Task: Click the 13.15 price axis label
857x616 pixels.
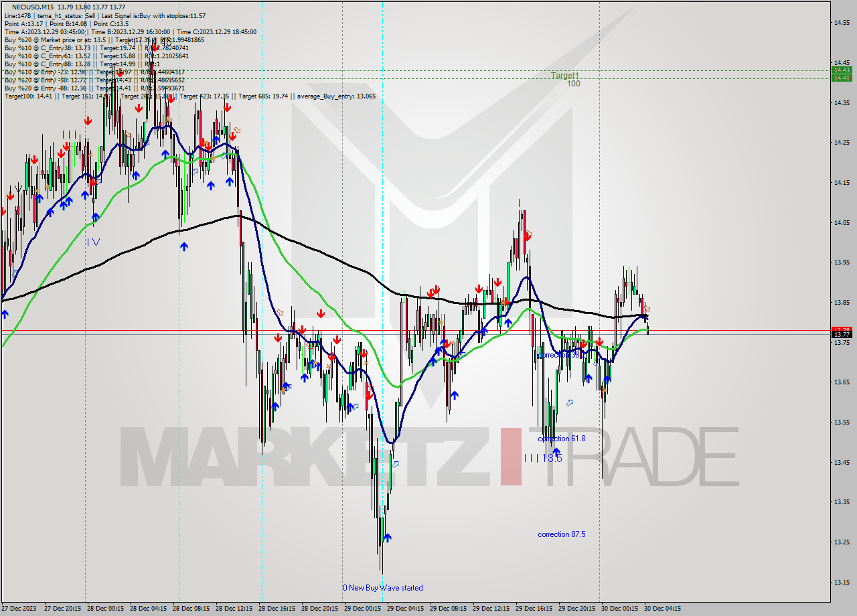Action: (x=842, y=582)
